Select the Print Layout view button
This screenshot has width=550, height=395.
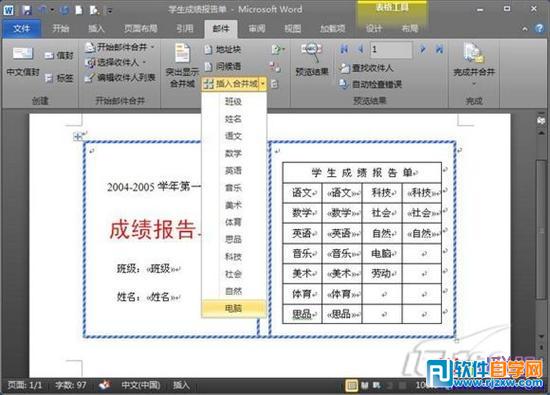(x=351, y=386)
